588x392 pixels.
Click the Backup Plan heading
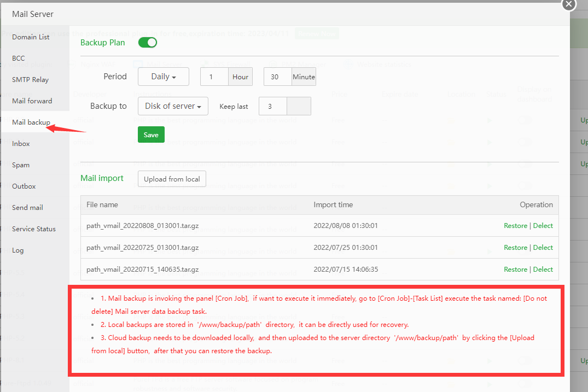[103, 43]
